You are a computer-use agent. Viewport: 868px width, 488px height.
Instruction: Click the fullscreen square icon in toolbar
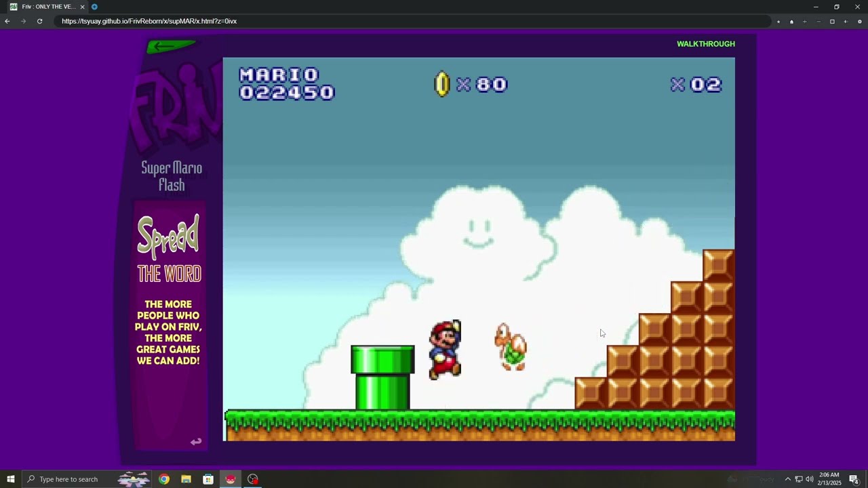point(832,22)
